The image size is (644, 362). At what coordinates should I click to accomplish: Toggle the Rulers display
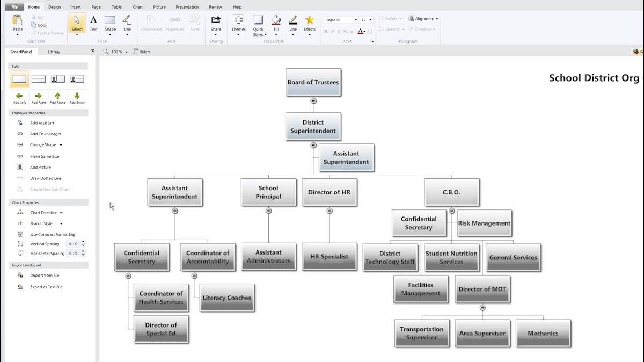[142, 52]
